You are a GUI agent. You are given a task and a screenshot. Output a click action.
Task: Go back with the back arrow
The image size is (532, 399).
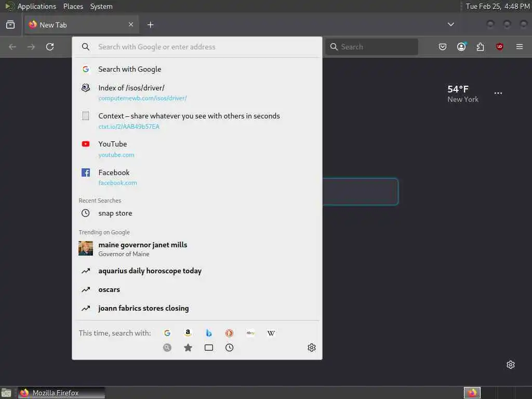12,47
